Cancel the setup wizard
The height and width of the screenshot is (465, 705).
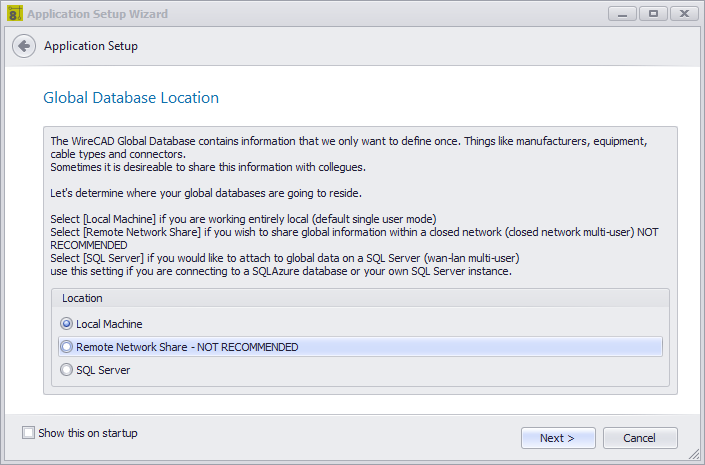[640, 438]
